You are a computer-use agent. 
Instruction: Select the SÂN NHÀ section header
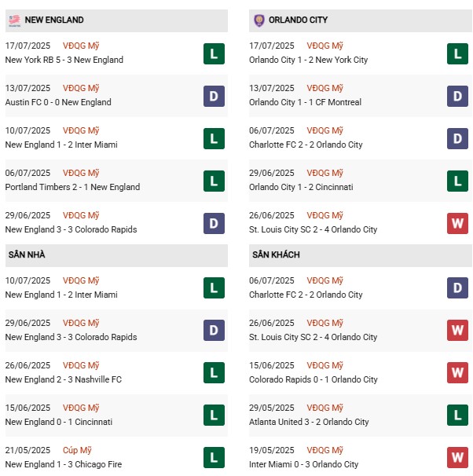27,255
